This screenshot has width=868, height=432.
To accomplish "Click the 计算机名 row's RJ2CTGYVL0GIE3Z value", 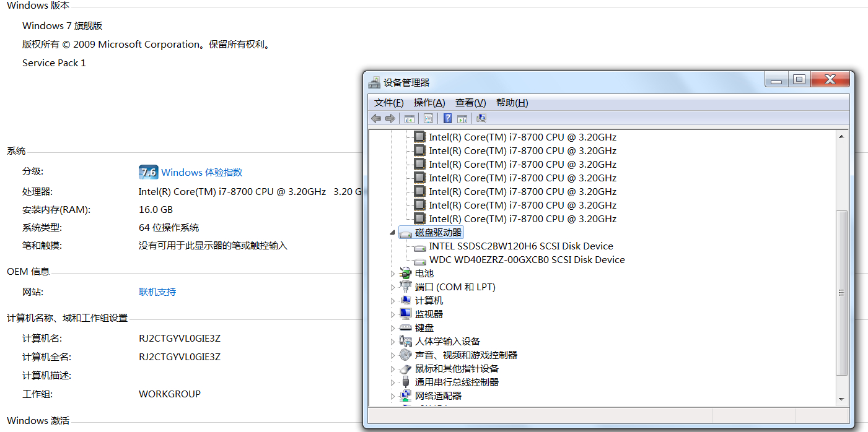I will [180, 339].
